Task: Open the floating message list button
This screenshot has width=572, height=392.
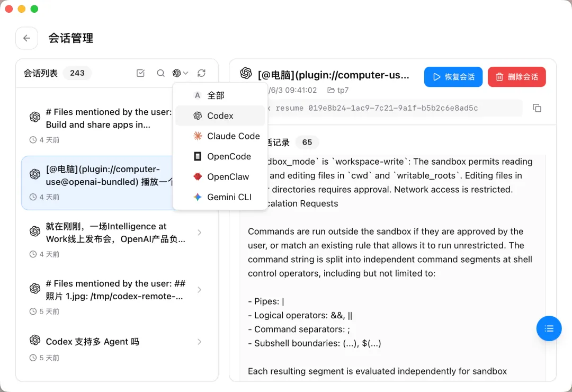Action: pyautogui.click(x=549, y=328)
